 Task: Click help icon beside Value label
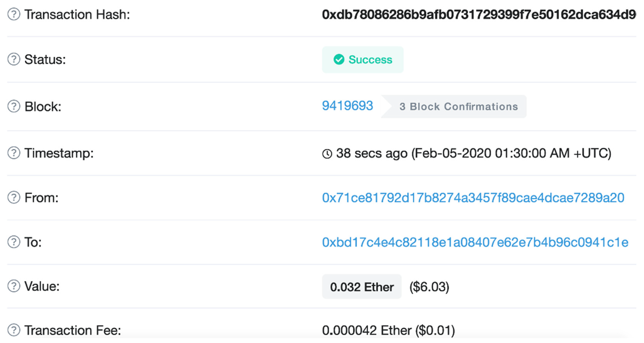[14, 286]
